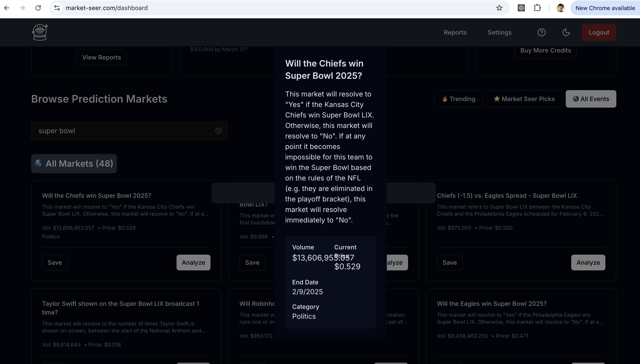Clear the super bowl search field
Image resolution: width=640 pixels, height=364 pixels.
(218, 131)
